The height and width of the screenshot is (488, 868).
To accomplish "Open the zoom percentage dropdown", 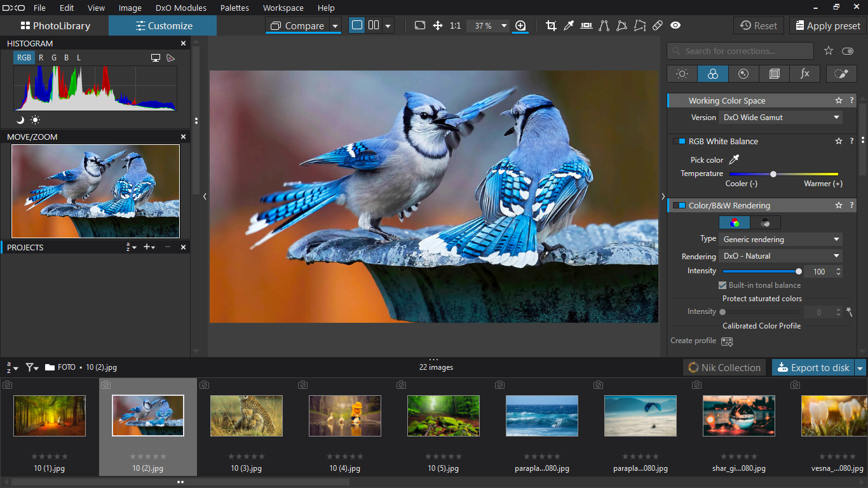I will click(504, 26).
